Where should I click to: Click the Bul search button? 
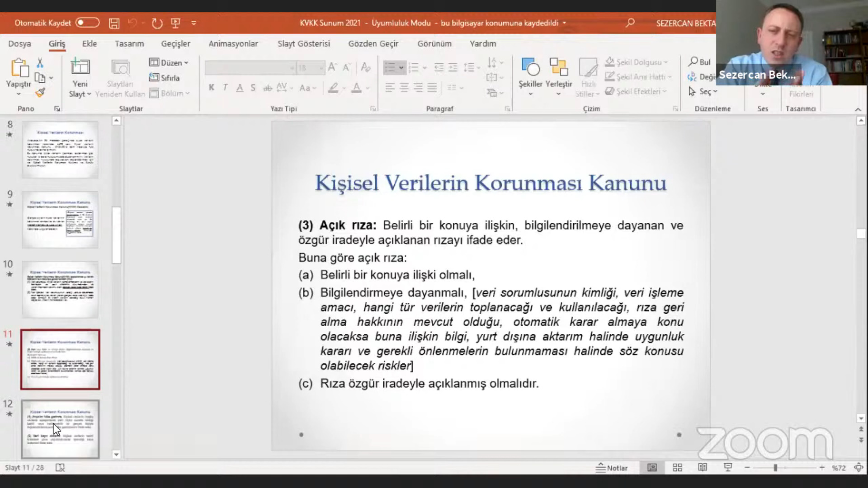(x=699, y=62)
